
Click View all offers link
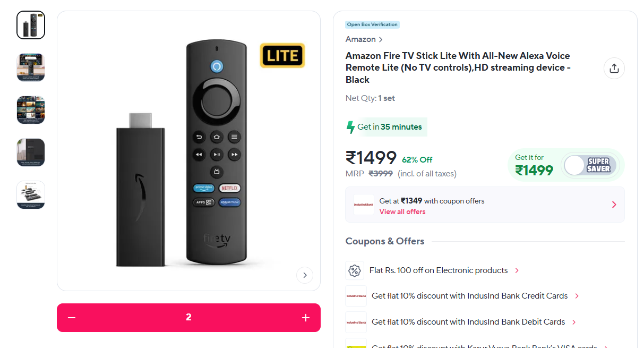402,211
